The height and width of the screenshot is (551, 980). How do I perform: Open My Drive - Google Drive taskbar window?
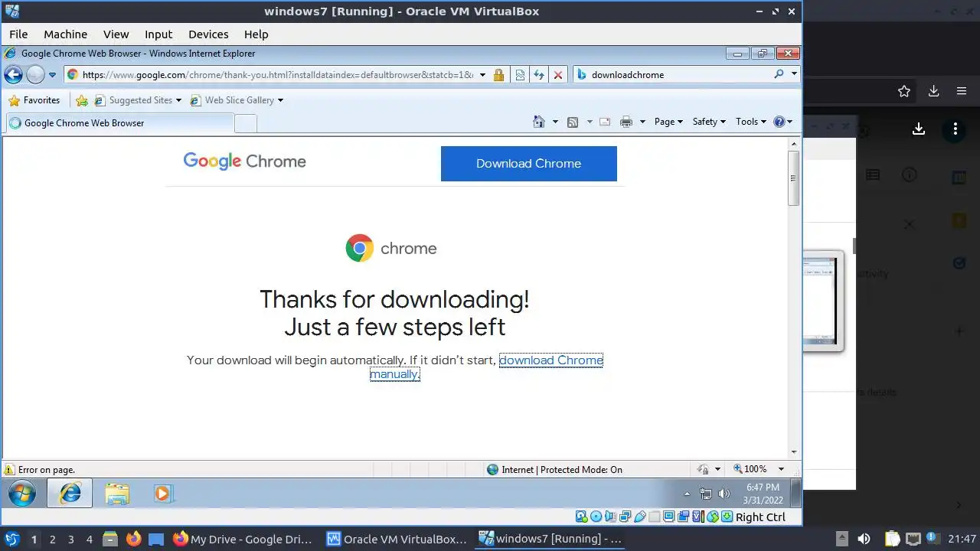tap(243, 539)
